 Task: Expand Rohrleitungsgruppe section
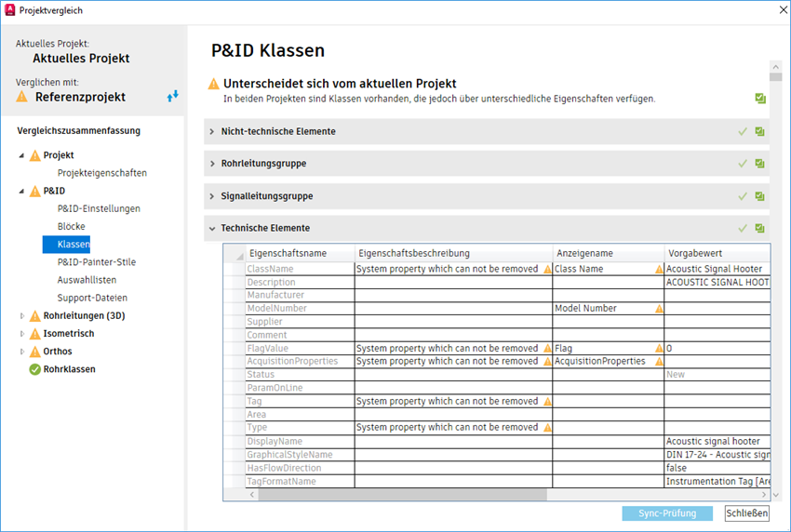point(212,164)
